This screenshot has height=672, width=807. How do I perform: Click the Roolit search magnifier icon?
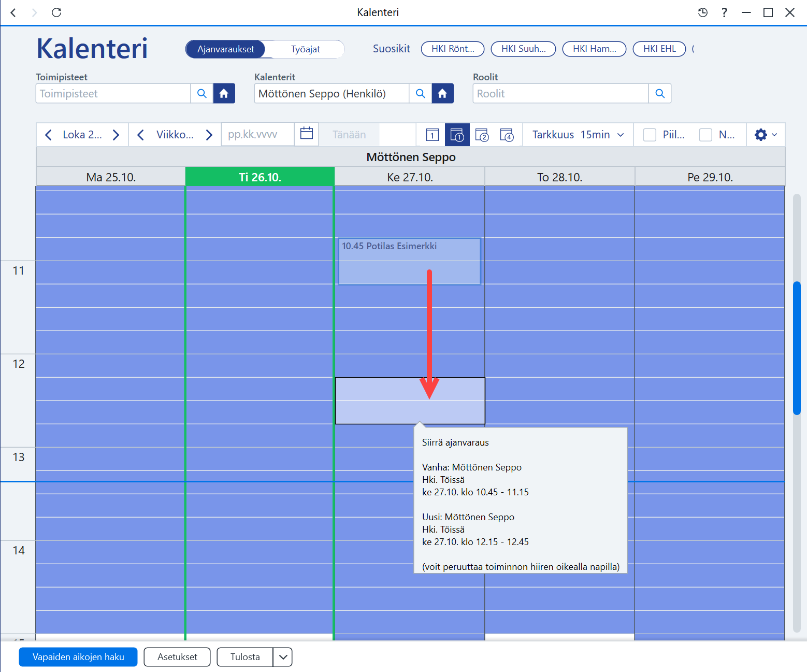660,94
